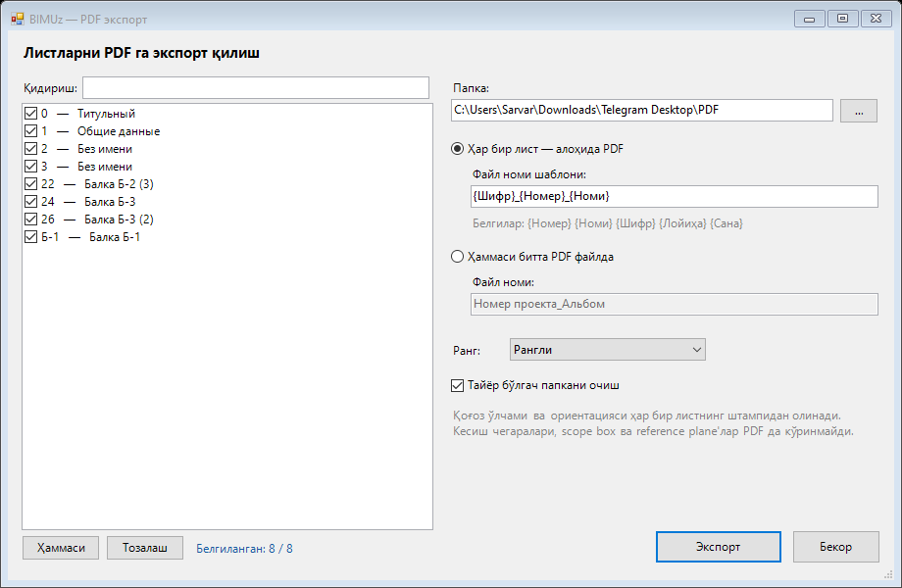Click into the 'Папка' folder path field
The height and width of the screenshot is (588, 902).
[642, 111]
